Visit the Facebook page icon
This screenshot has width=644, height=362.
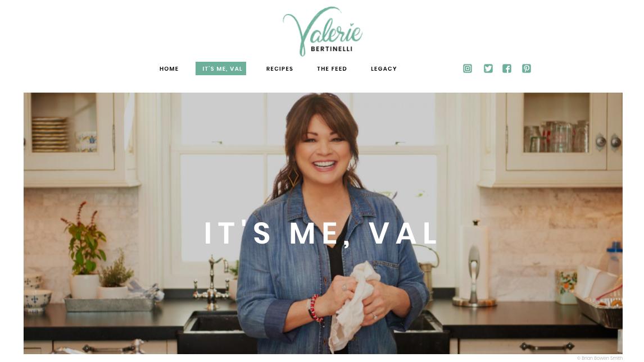(507, 68)
